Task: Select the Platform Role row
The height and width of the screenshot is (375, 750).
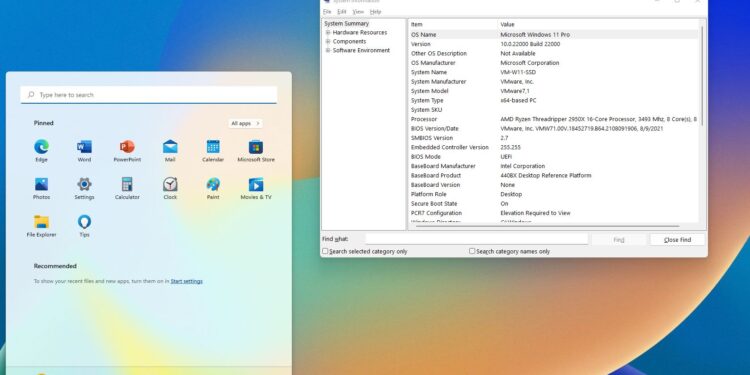Action: coord(554,194)
